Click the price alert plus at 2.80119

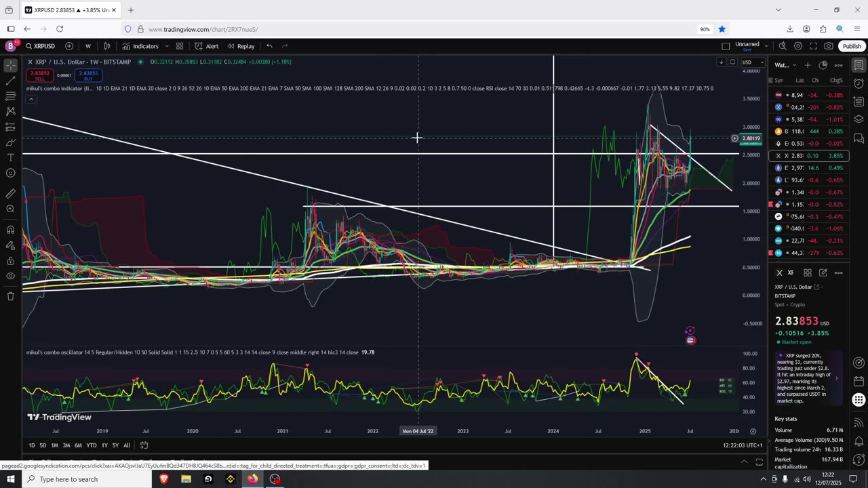[x=734, y=138]
